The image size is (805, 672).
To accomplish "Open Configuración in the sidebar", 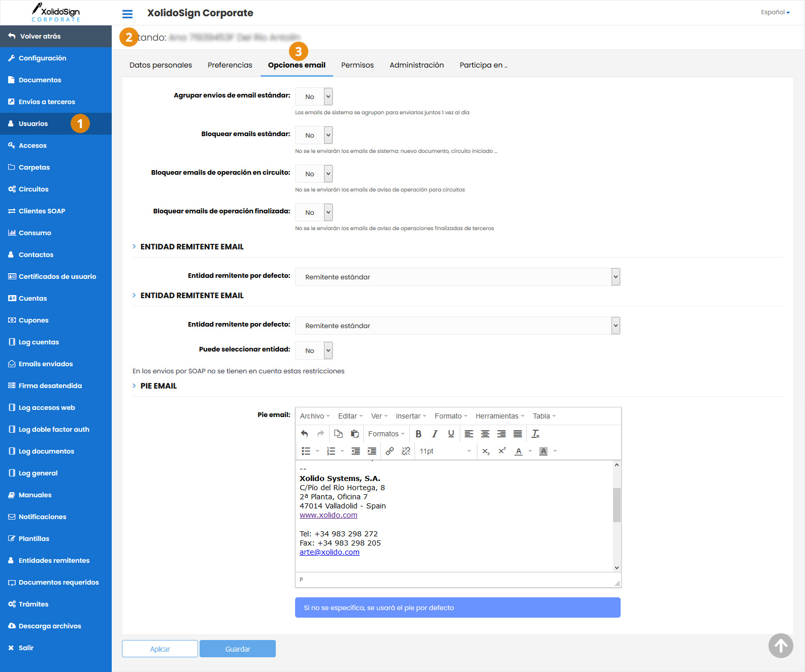I will tap(56, 58).
